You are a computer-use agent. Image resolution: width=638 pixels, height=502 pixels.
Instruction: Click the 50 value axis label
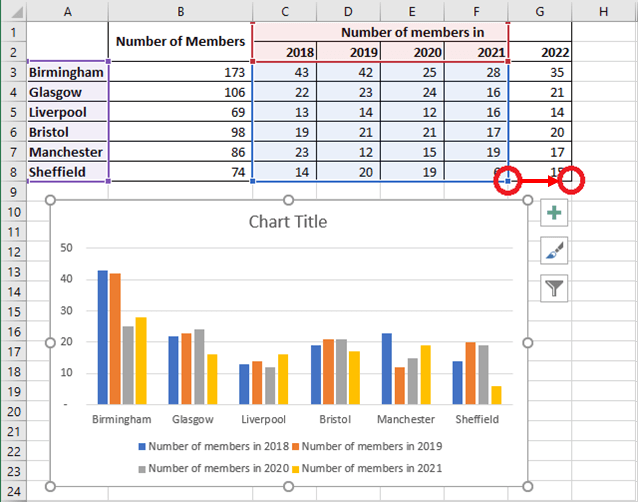pyautogui.click(x=66, y=248)
